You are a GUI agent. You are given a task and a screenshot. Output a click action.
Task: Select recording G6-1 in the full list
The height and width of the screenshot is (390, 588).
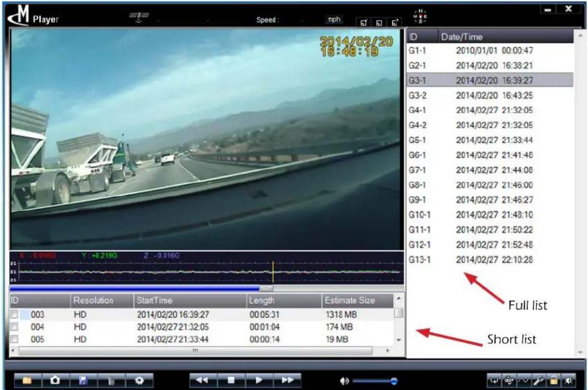coord(490,155)
